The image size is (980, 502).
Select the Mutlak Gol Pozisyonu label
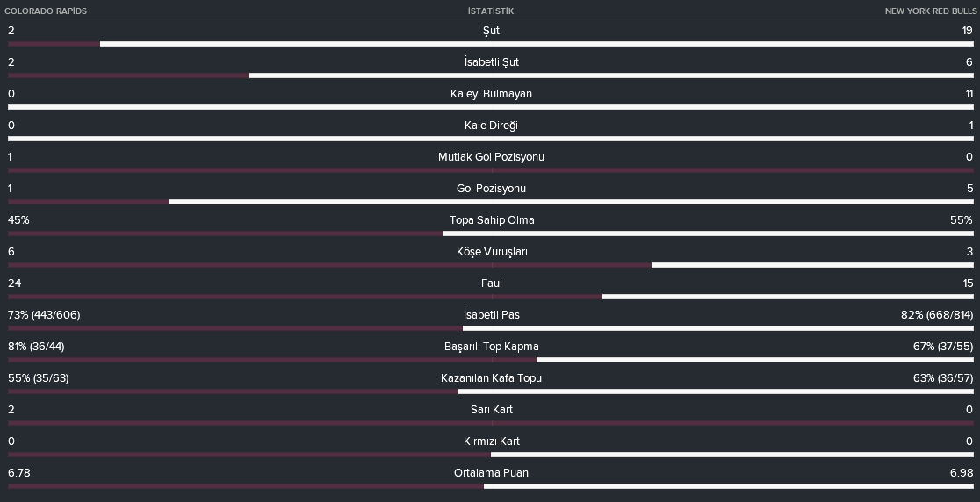491,157
